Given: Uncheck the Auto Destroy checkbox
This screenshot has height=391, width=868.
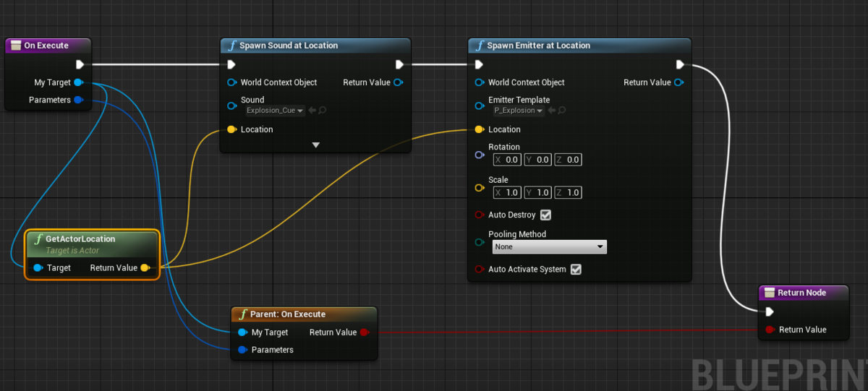Looking at the screenshot, I should click(546, 215).
